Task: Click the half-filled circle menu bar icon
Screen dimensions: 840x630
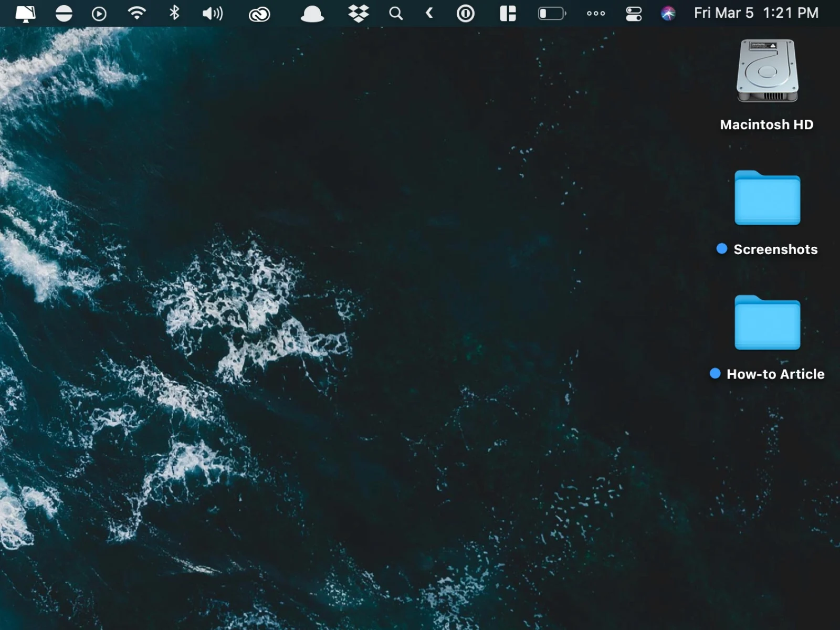Action: click(64, 13)
